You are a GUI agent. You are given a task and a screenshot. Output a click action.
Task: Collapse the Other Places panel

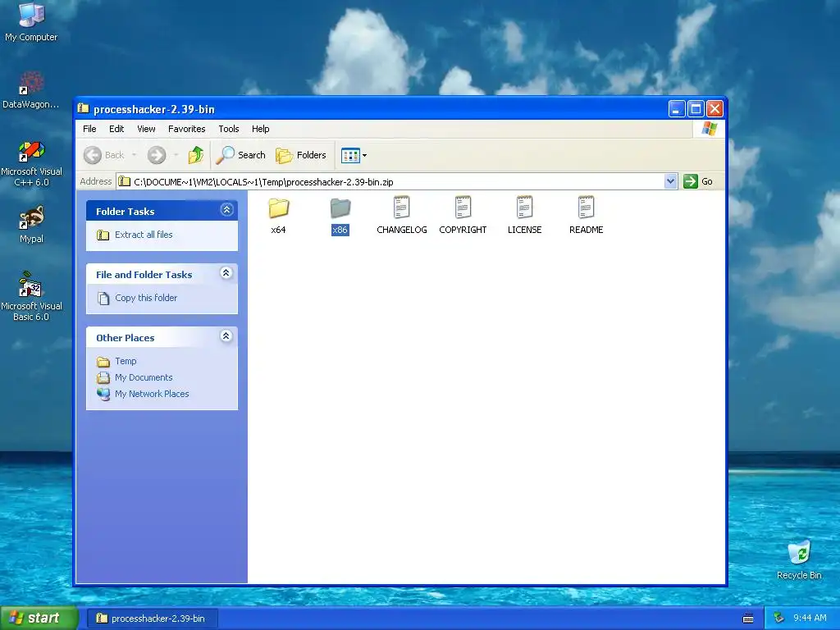coord(226,336)
